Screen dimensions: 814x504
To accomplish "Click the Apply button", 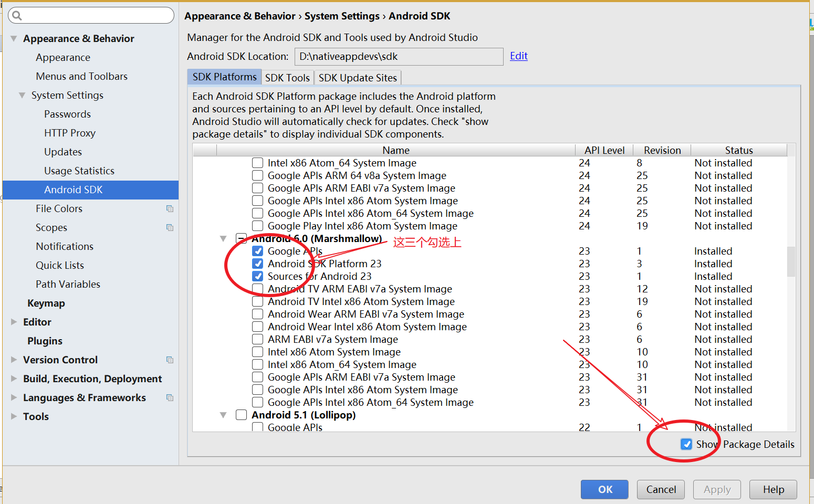I will pos(717,489).
